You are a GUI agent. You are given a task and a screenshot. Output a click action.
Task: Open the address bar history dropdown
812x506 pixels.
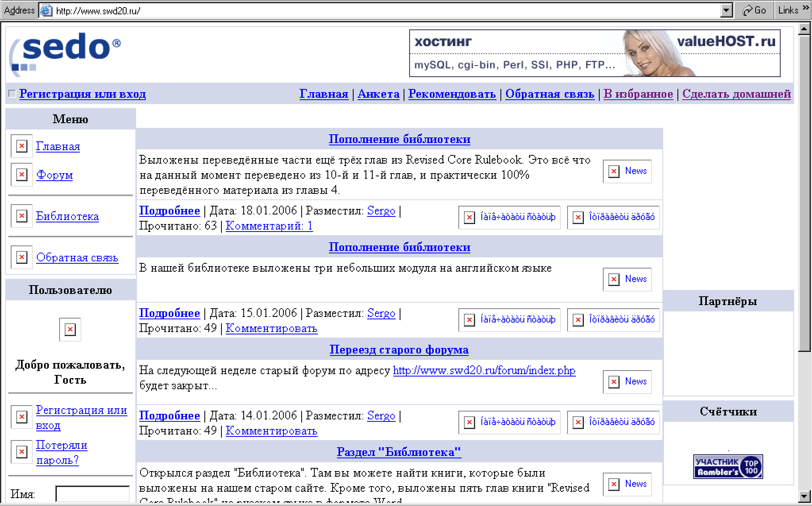726,10
